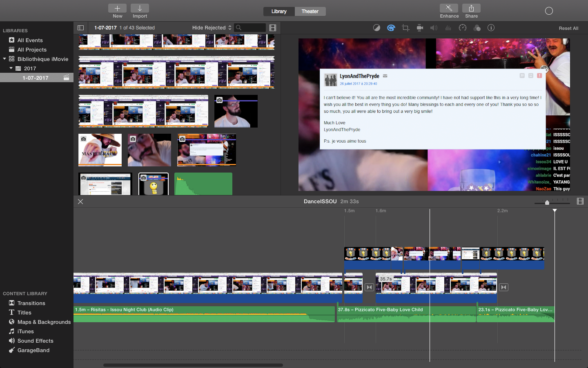
Task: Adjust the timeline zoom slider
Action: click(x=547, y=202)
